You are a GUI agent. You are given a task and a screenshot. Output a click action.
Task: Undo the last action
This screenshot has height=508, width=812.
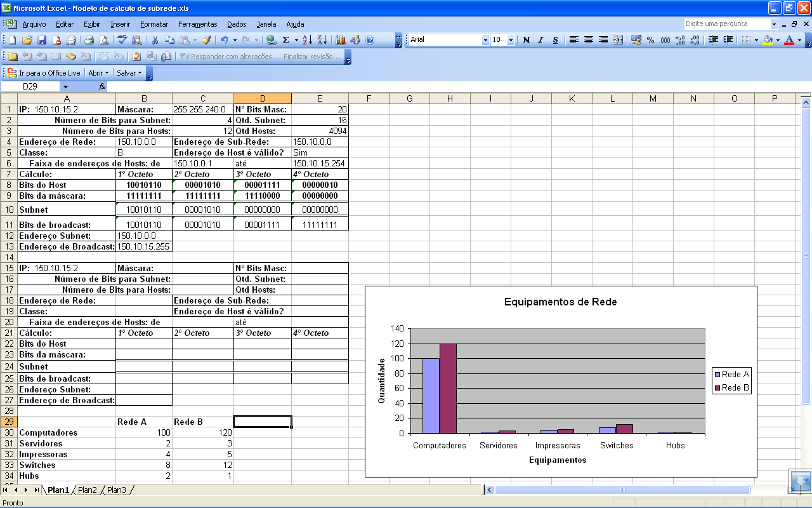pos(224,40)
